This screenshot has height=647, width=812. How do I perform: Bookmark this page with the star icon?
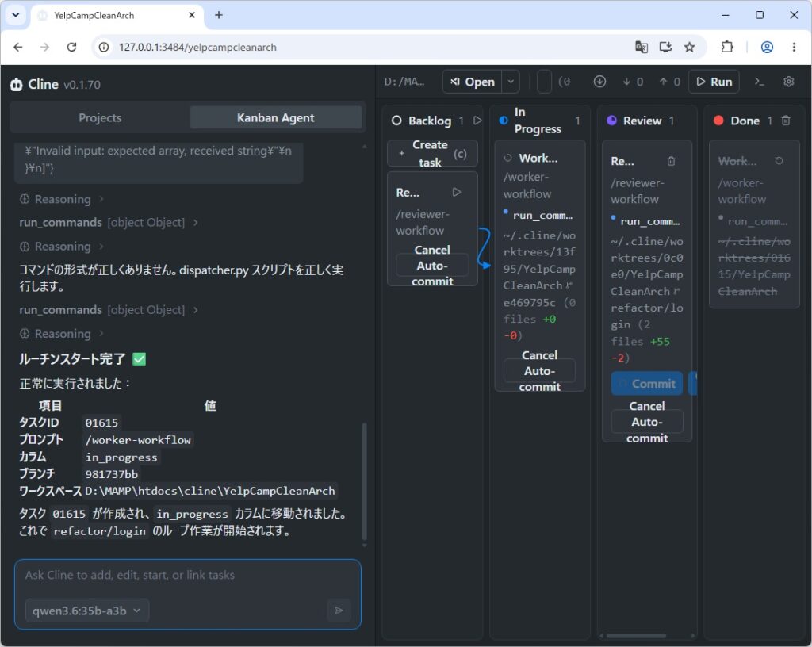[x=689, y=47]
